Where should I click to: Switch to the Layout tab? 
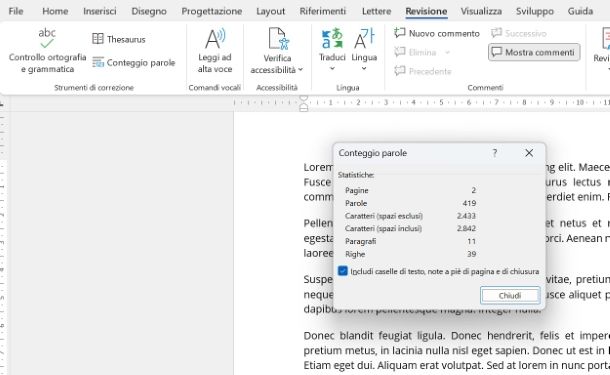coord(270,11)
